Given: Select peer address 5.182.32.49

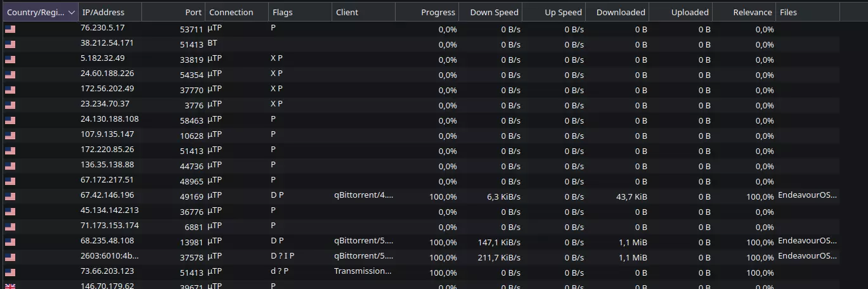Looking at the screenshot, I should [x=103, y=58].
